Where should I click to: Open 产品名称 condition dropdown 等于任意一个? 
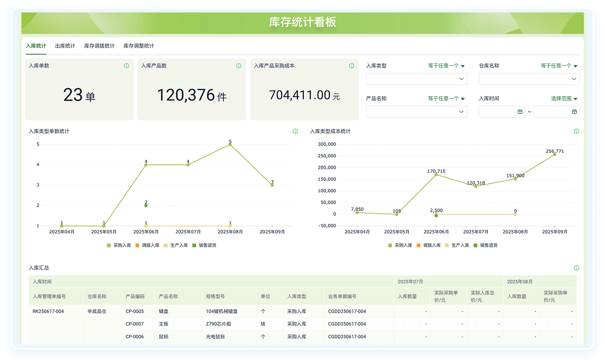point(446,99)
